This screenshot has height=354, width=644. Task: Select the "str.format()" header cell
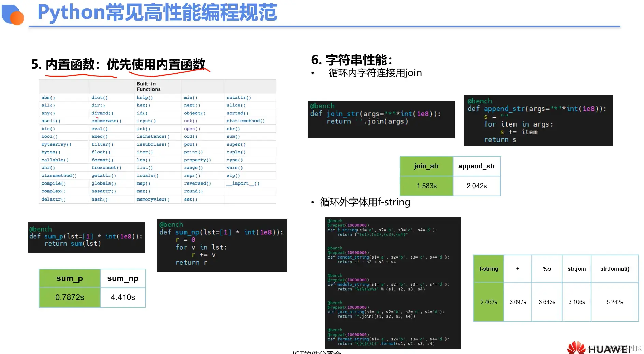click(615, 269)
